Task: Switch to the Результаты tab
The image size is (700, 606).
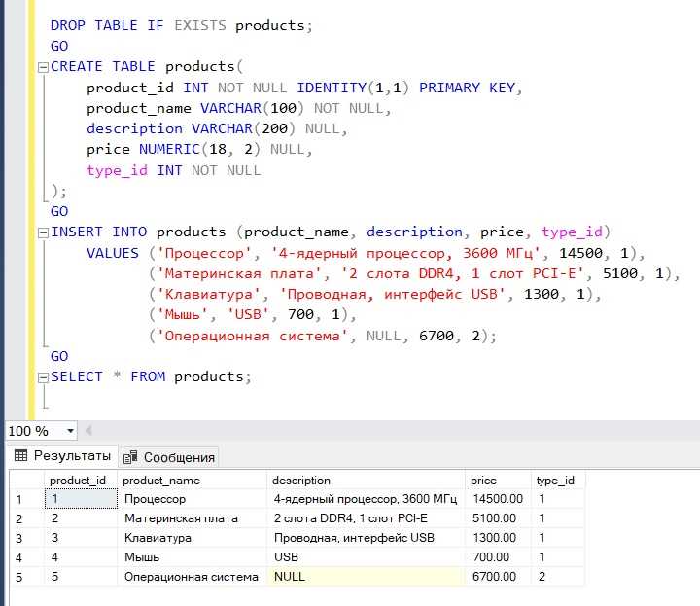Action: (62, 455)
